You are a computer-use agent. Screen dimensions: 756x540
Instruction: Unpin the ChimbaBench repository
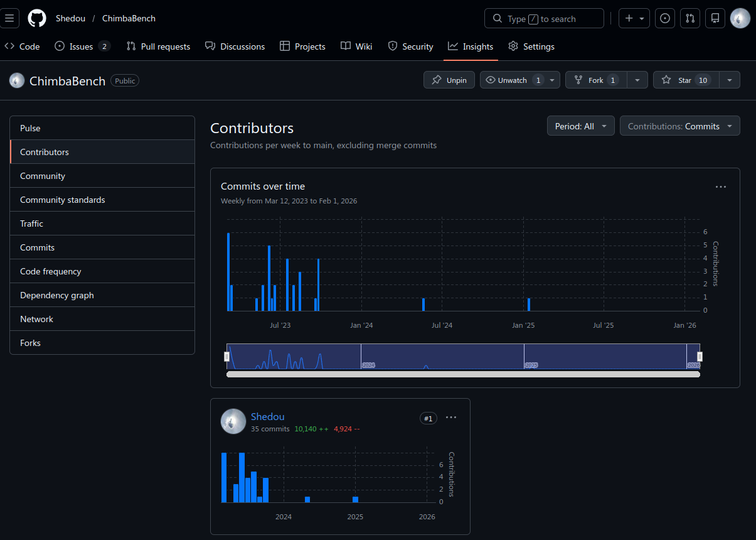[449, 80]
